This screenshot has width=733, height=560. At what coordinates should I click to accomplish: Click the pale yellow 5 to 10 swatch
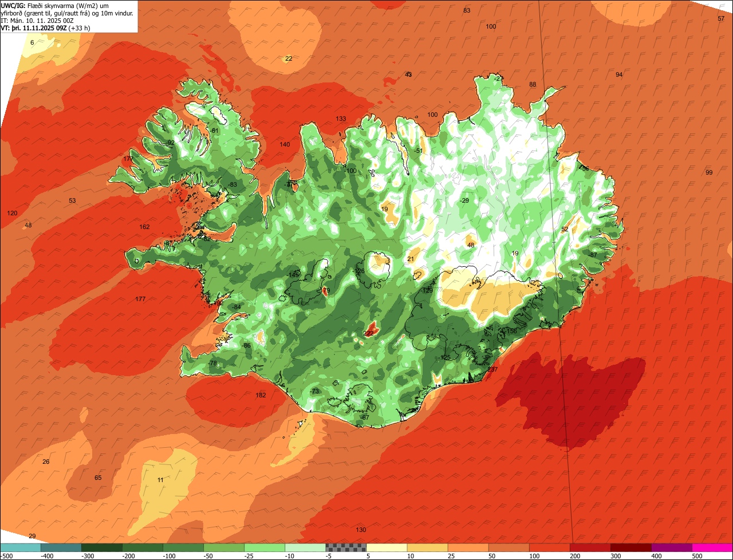coord(387,547)
